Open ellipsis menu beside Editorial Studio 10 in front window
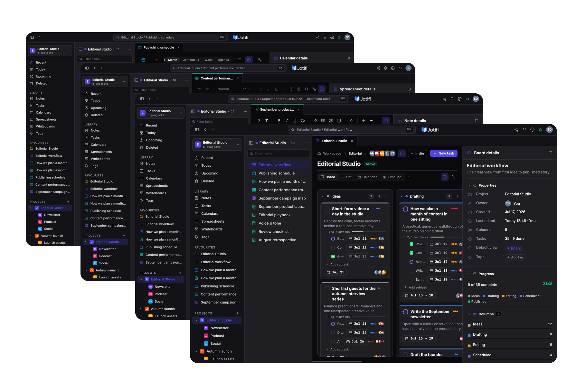The image size is (586, 392). [x=306, y=143]
